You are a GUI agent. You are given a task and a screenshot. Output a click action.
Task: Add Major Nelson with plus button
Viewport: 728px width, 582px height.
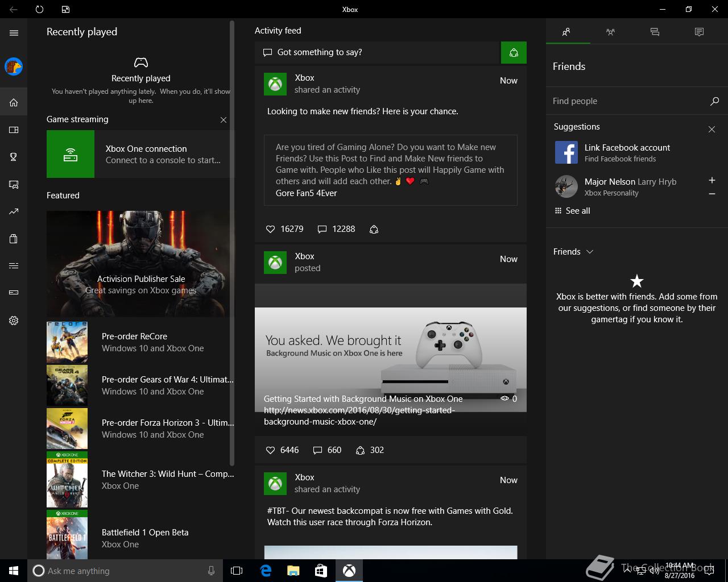(x=712, y=180)
